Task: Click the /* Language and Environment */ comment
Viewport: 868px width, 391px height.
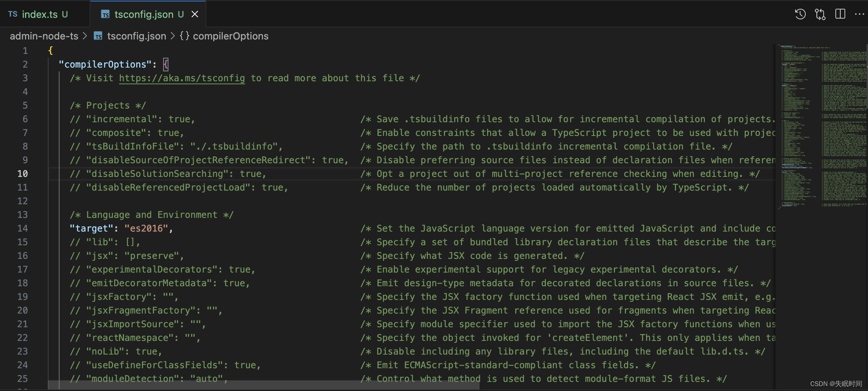Action: click(x=152, y=215)
